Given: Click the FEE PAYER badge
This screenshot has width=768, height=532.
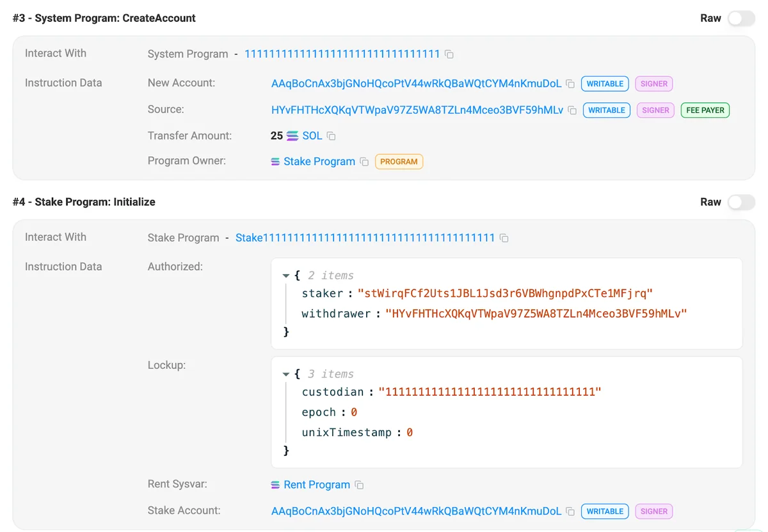Looking at the screenshot, I should [705, 110].
